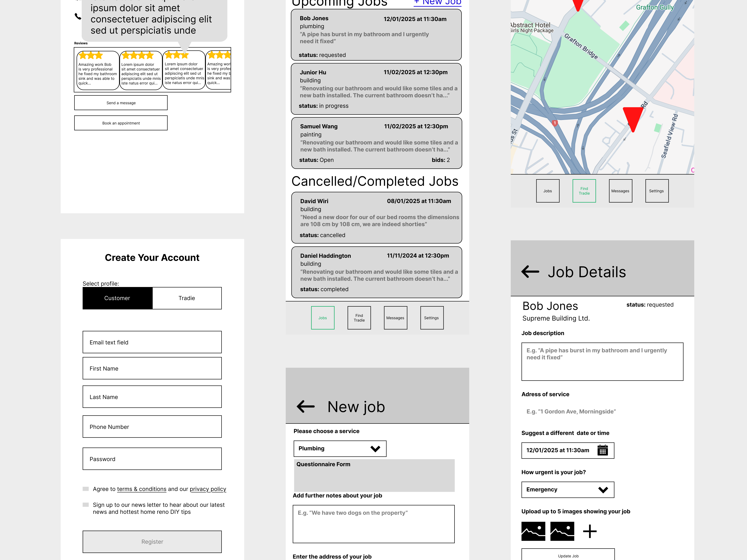Check the terms & conditions agreement box
Viewport: 747px width, 560px height.
tap(86, 489)
